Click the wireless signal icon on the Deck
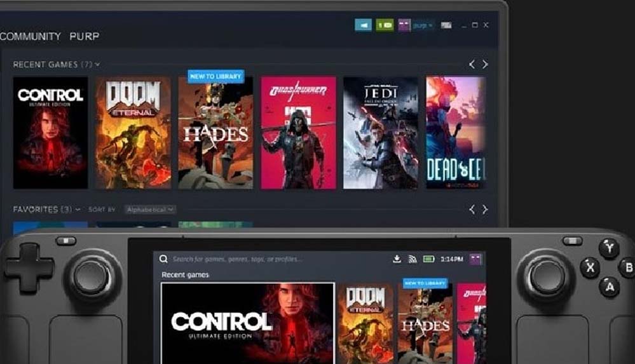Screen dimensions: 635x364 [413, 259]
